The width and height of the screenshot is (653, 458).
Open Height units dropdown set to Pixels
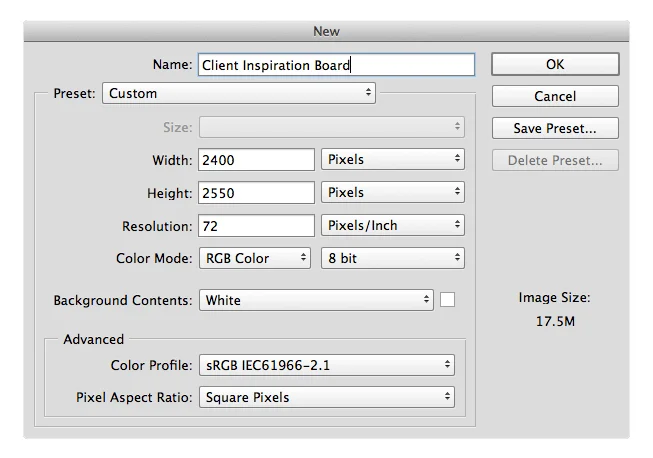(393, 192)
